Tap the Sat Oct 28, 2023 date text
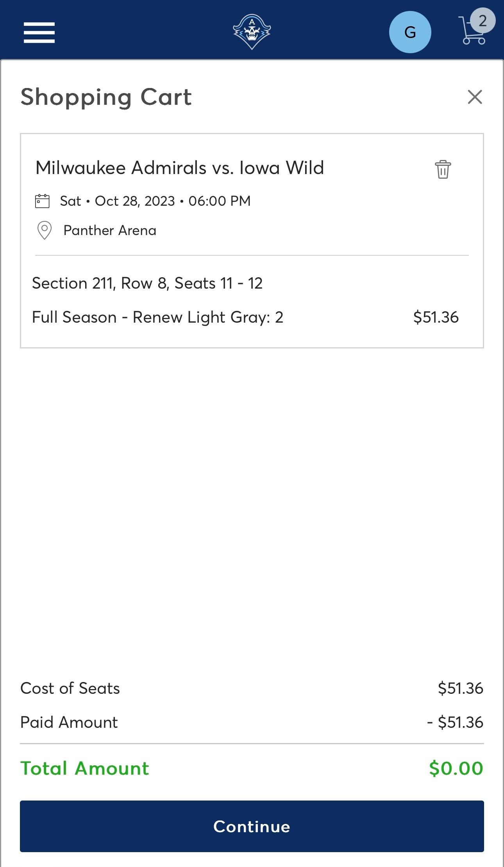The image size is (504, 867). click(x=155, y=201)
